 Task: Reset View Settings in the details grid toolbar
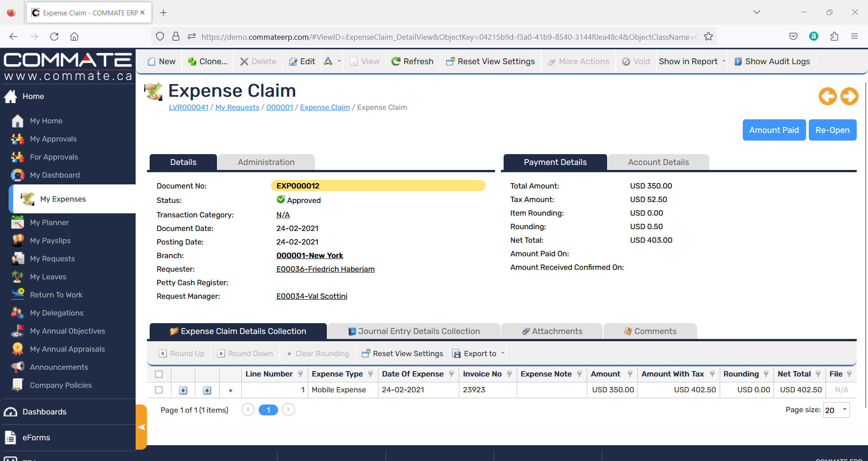[x=402, y=353]
